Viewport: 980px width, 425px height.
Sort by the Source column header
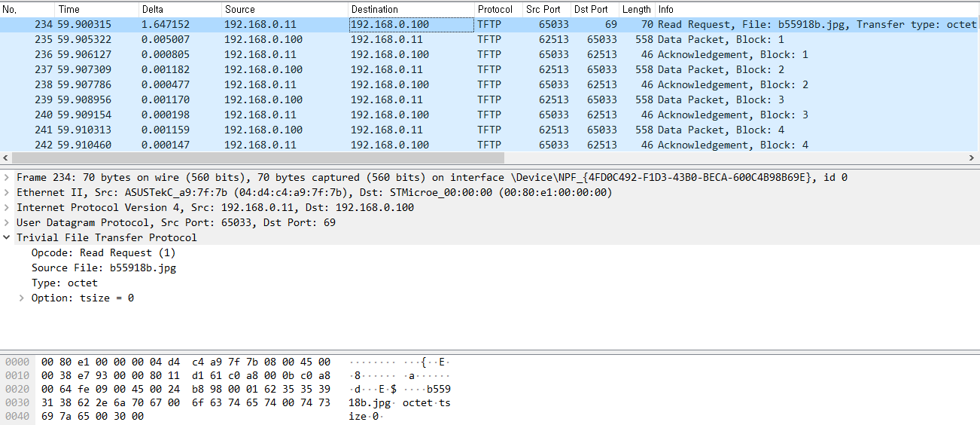(x=285, y=9)
